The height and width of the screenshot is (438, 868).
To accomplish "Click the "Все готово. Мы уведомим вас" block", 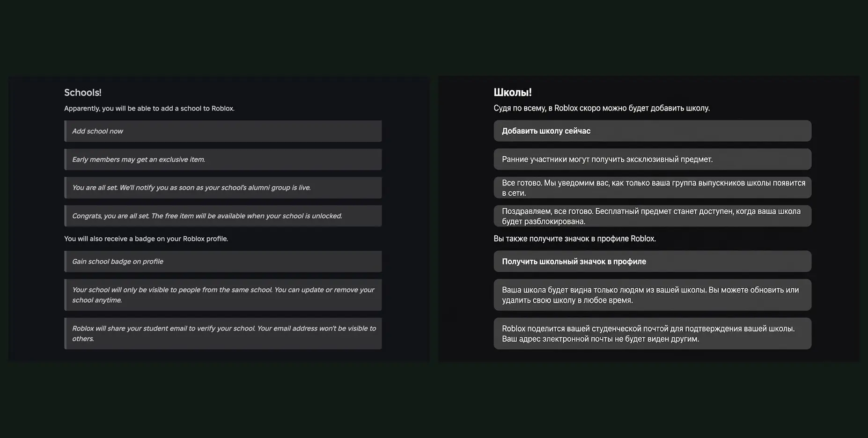I will pos(653,188).
